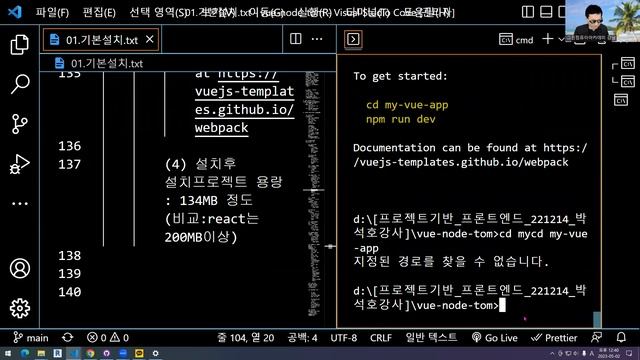Focus the terminal command prompt cursor
Viewport: 640px width, 360px height.
pos(502,305)
